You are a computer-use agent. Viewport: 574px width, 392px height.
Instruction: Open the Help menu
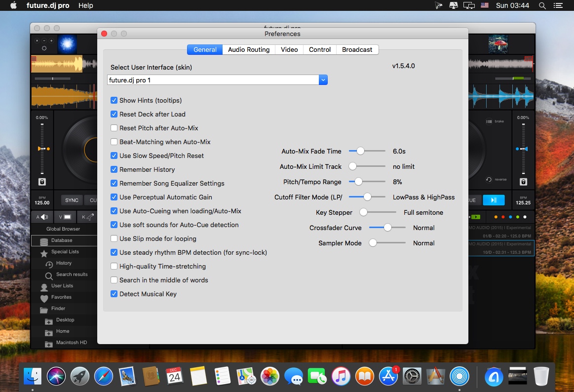pos(86,5)
